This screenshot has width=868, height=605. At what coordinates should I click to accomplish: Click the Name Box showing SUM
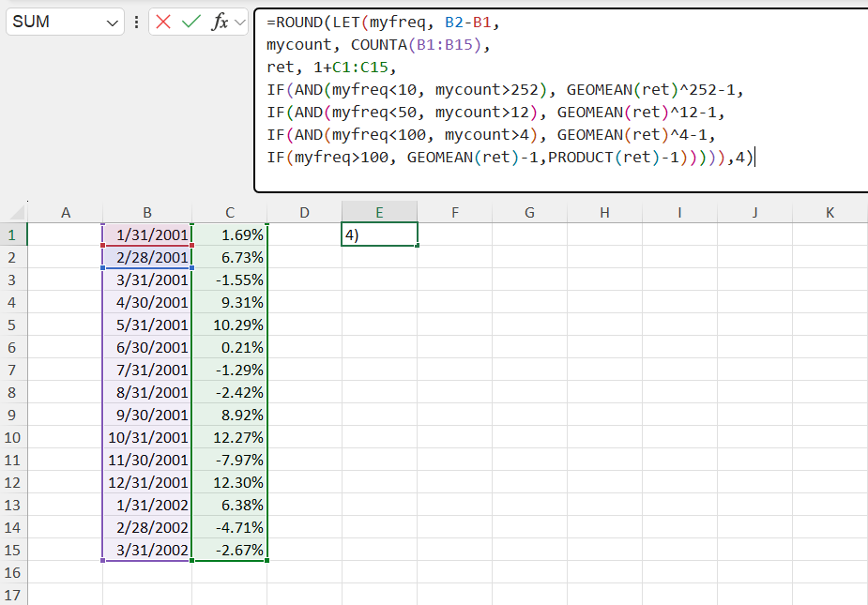click(x=56, y=22)
